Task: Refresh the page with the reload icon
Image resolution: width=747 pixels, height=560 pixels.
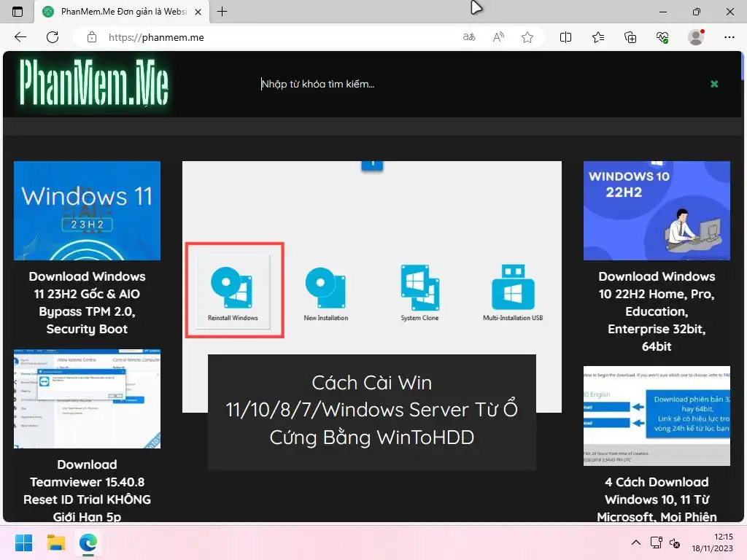Action: (x=53, y=37)
